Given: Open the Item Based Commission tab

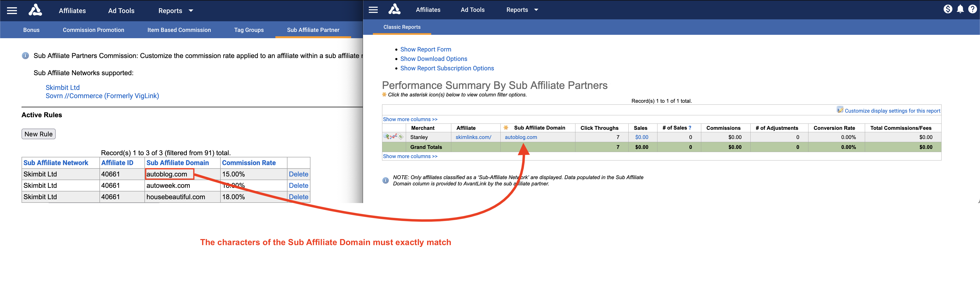Looking at the screenshot, I should (179, 30).
